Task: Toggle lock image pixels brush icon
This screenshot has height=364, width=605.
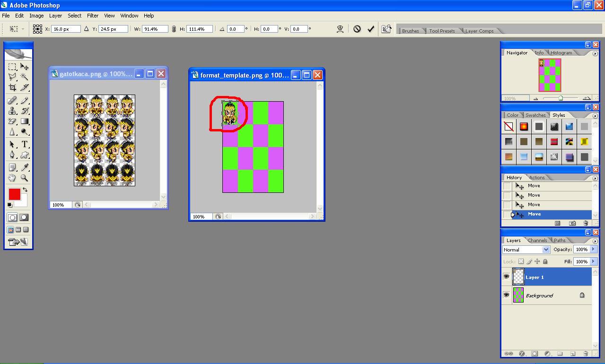Action: coord(529,261)
